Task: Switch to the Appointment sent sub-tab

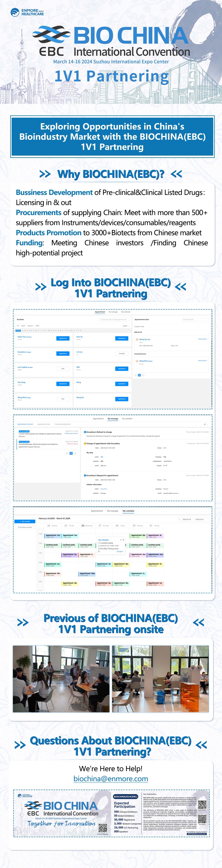Action: point(44,424)
